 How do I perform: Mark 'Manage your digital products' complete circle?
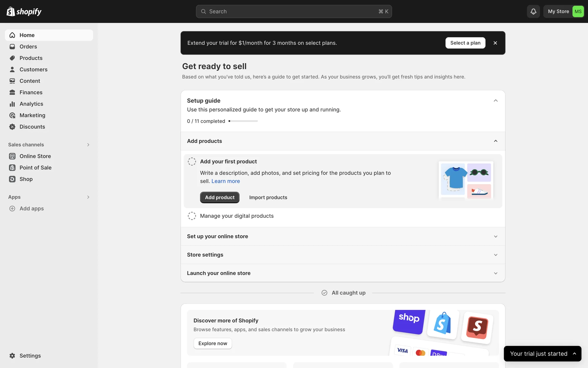click(192, 216)
